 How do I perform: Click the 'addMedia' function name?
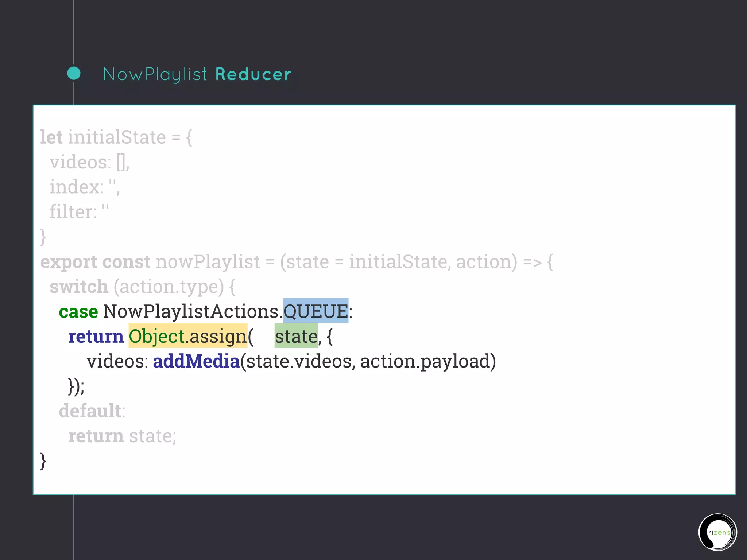(x=196, y=361)
